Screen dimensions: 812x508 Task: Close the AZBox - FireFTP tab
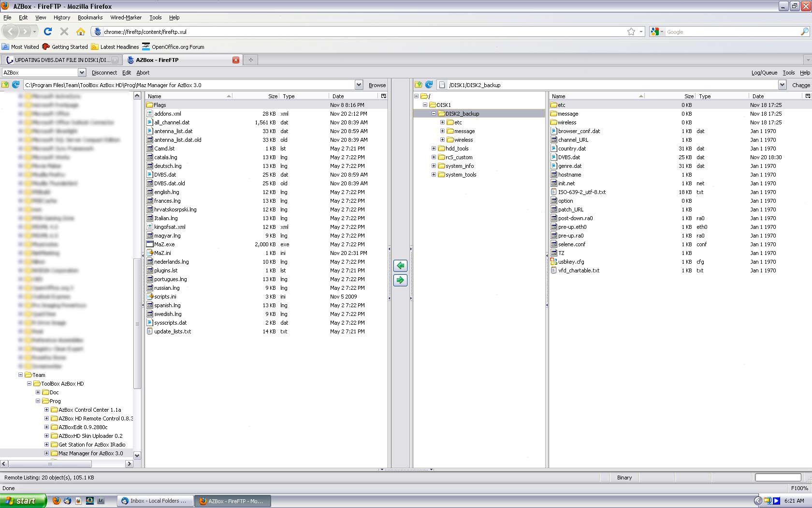pos(236,60)
